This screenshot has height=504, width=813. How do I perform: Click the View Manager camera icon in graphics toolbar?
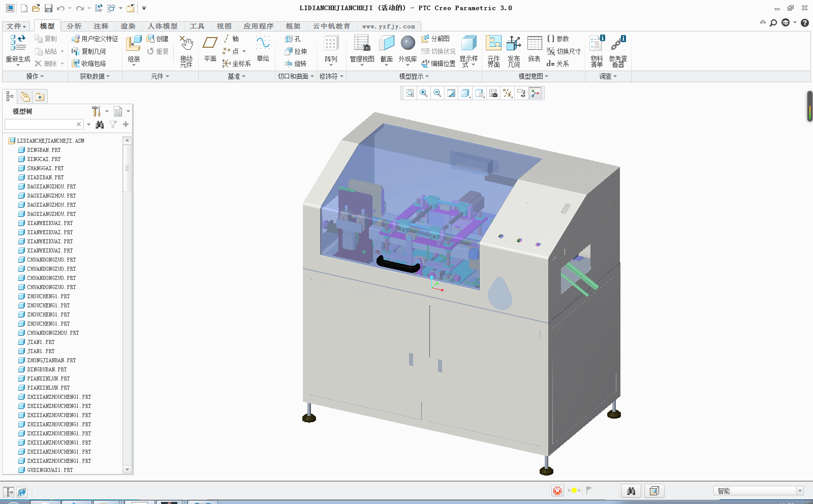click(x=493, y=93)
